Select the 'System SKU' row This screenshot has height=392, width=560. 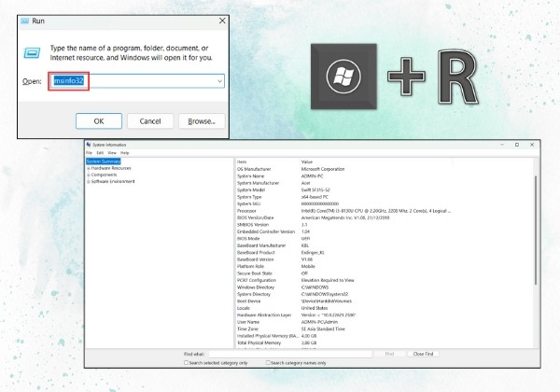tap(385, 203)
